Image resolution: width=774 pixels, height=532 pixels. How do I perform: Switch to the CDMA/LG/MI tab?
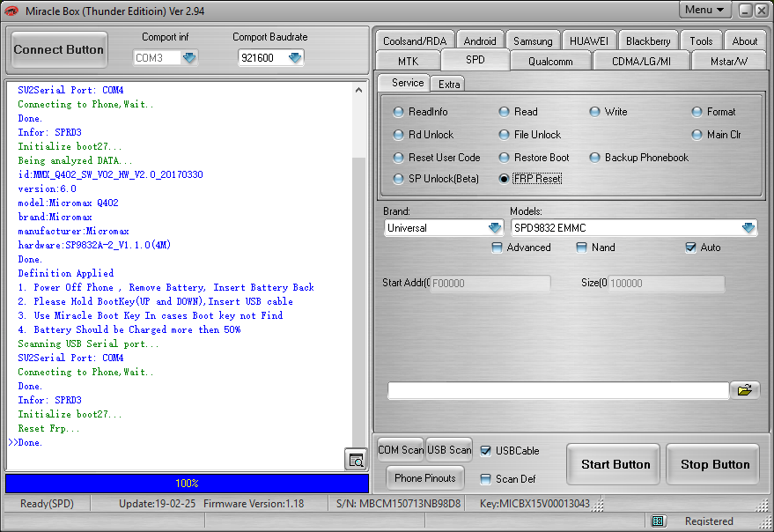pos(641,62)
